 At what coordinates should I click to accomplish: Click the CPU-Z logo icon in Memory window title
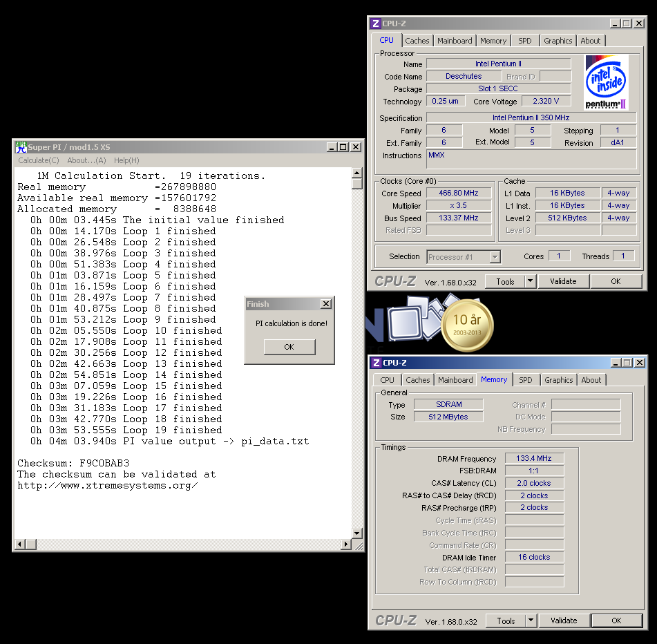[x=377, y=363]
